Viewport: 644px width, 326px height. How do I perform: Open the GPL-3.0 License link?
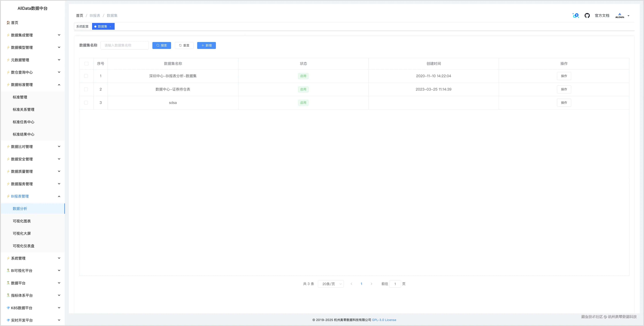(x=384, y=320)
